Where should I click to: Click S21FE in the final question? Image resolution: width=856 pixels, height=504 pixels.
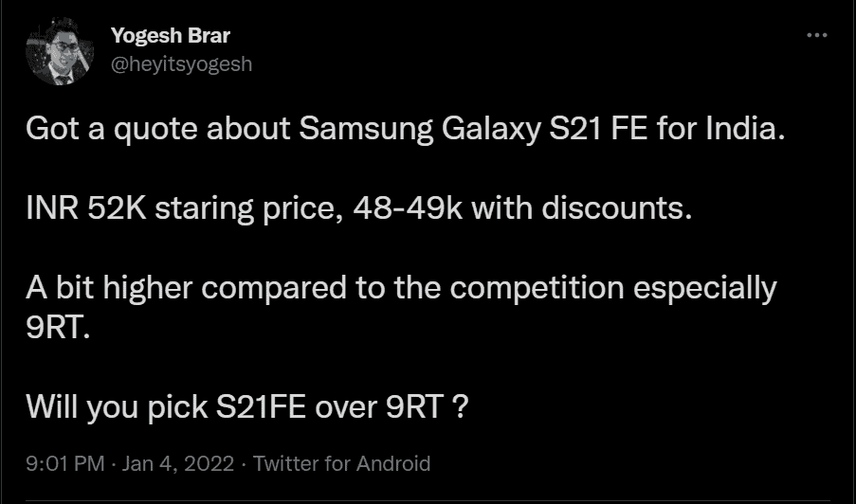click(261, 407)
